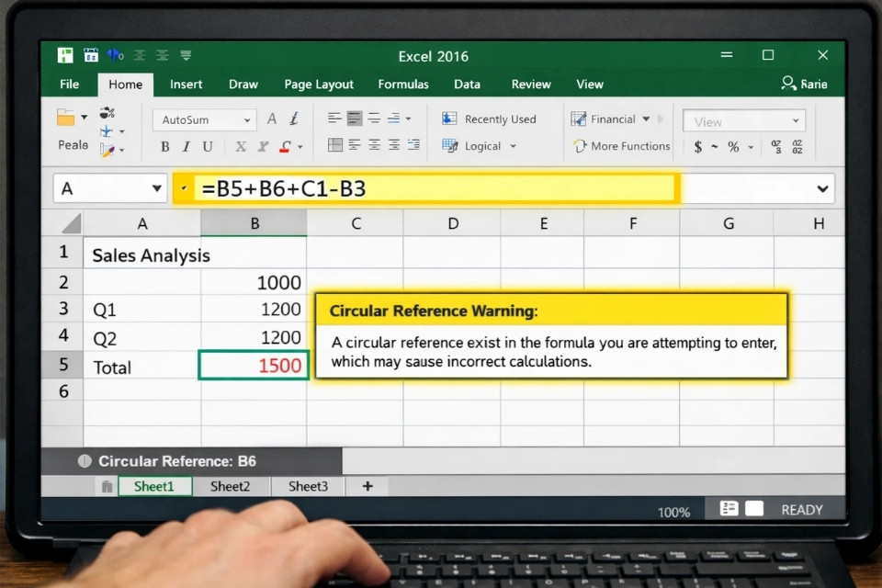
Task: Open the Name Box dropdown arrow
Action: [x=159, y=188]
